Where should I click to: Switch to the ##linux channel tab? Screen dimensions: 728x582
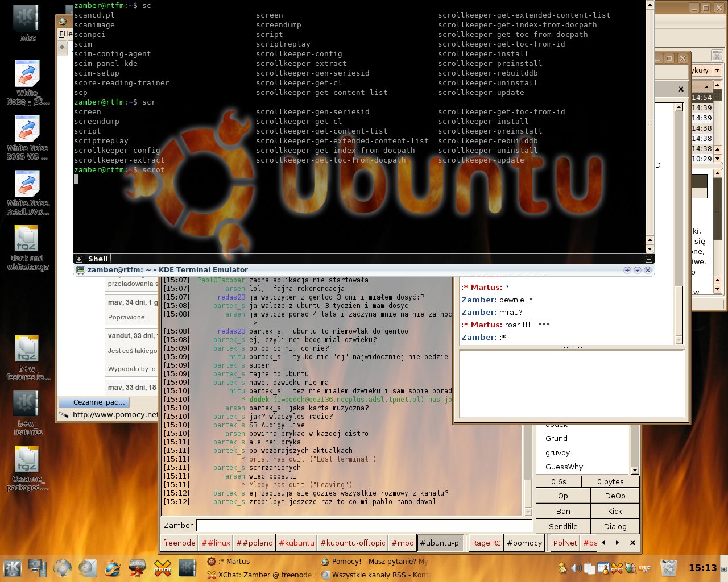point(216,543)
